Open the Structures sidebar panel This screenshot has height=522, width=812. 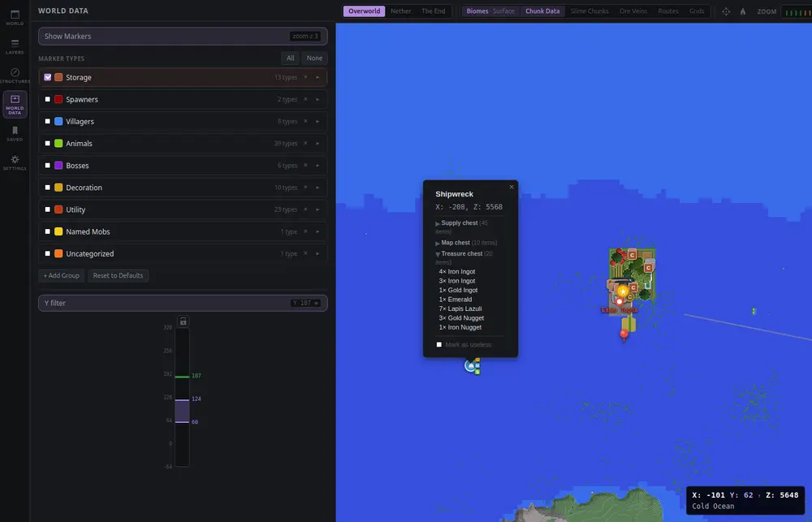[x=15, y=75]
